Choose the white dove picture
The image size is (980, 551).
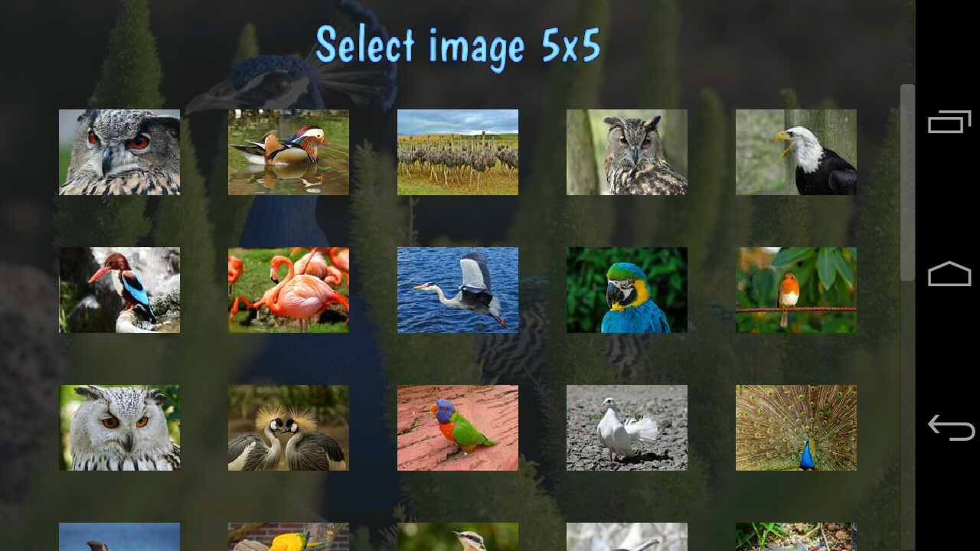pos(627,428)
